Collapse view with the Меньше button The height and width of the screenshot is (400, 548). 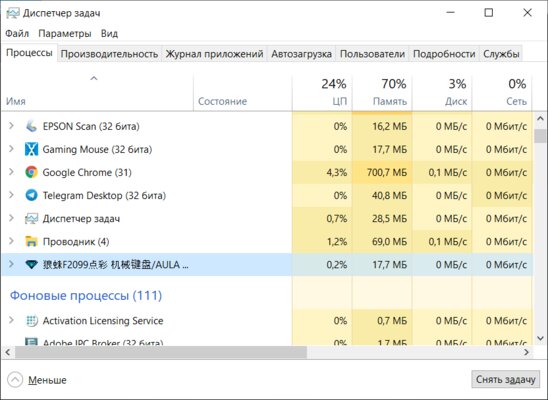pos(37,380)
